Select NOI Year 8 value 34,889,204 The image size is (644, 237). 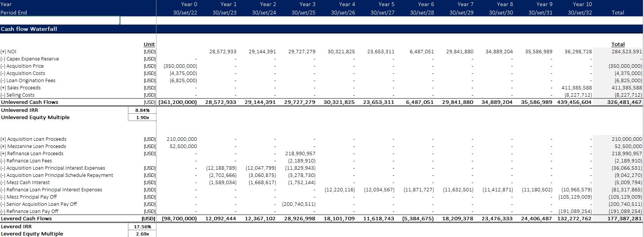coord(499,52)
